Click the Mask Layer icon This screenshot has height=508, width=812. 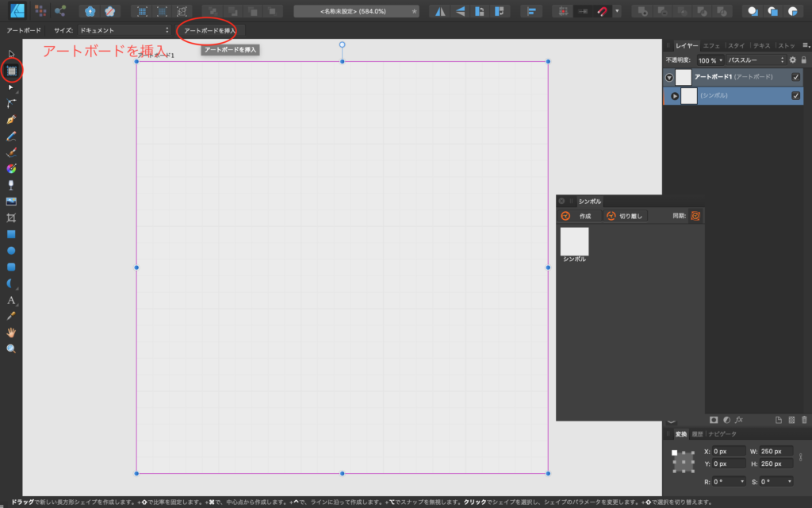coord(714,420)
